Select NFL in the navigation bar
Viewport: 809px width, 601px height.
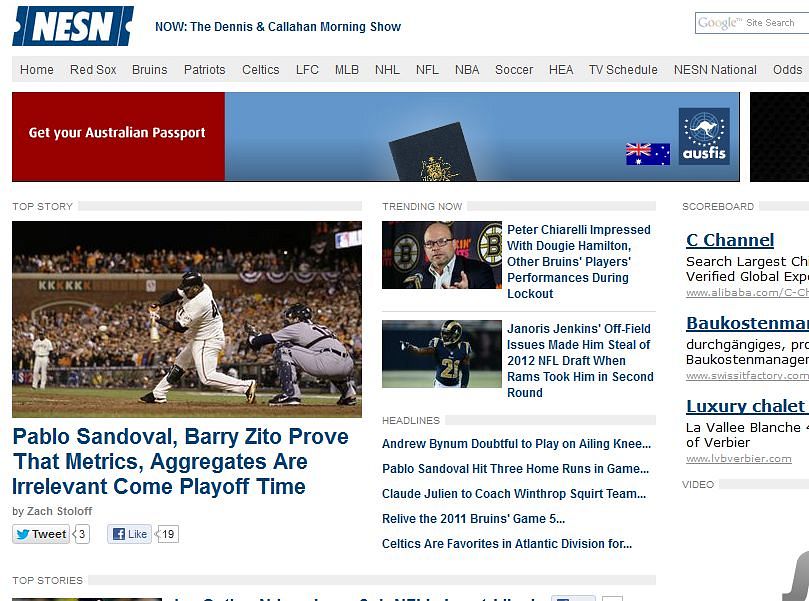(427, 70)
